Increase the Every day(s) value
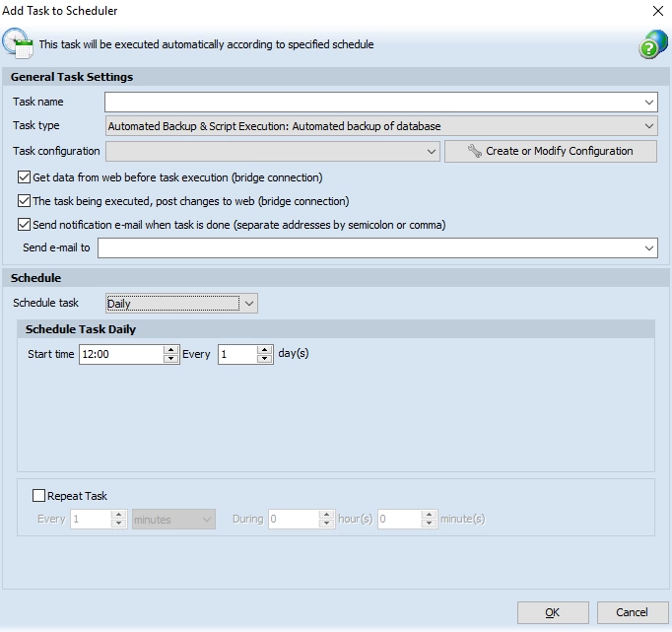672x632 pixels. (x=265, y=349)
